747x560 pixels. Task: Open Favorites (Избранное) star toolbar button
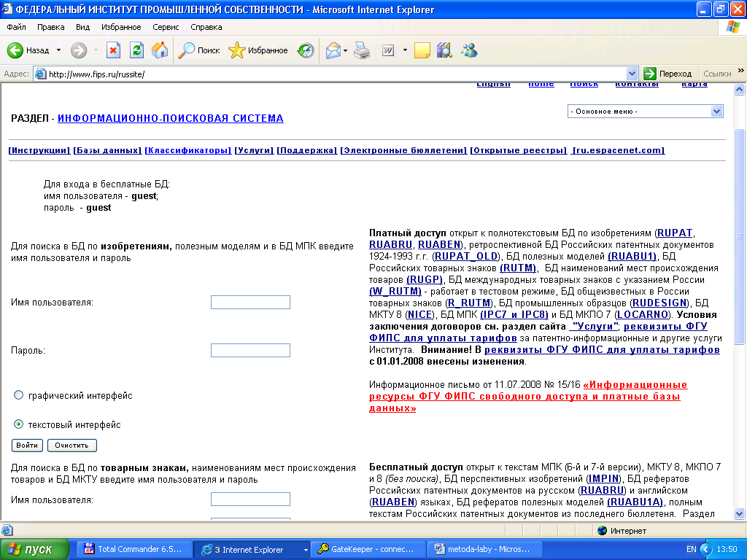coord(258,50)
